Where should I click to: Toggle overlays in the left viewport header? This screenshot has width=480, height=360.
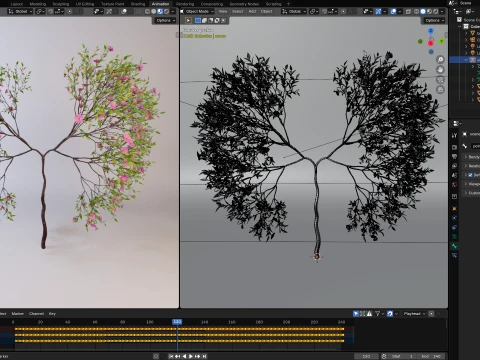[x=124, y=11]
